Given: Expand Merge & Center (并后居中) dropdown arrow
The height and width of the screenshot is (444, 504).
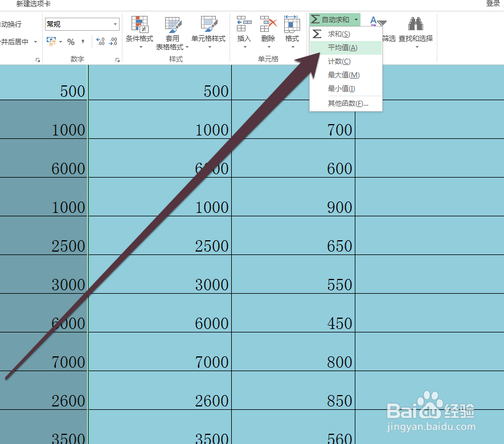Looking at the screenshot, I should tap(36, 42).
